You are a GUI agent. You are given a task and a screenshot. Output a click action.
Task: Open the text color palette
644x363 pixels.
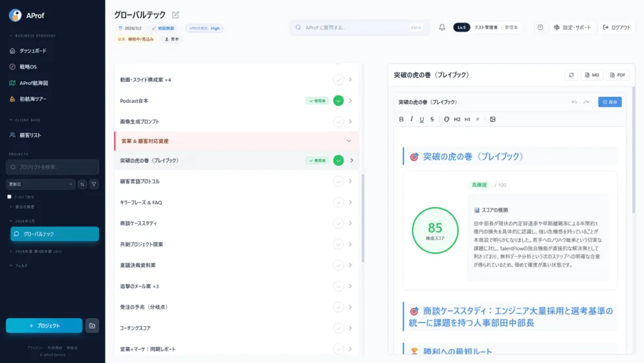(446, 120)
